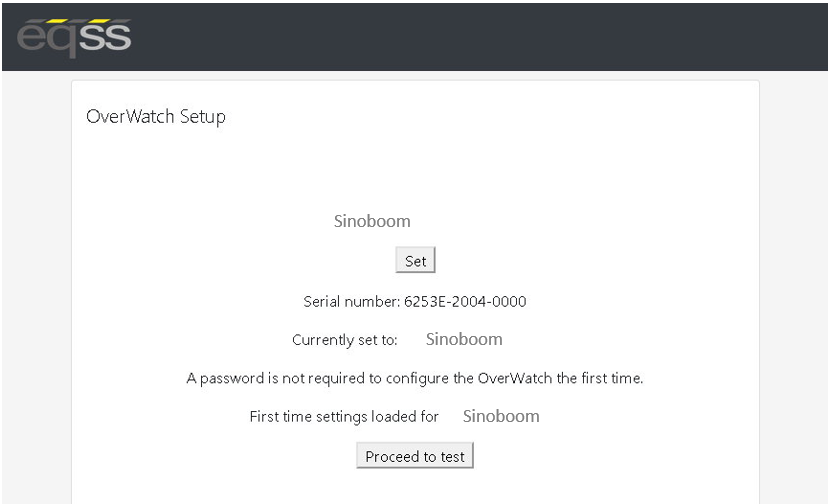
Task: Click the Currently set to label
Action: pyautogui.click(x=344, y=340)
